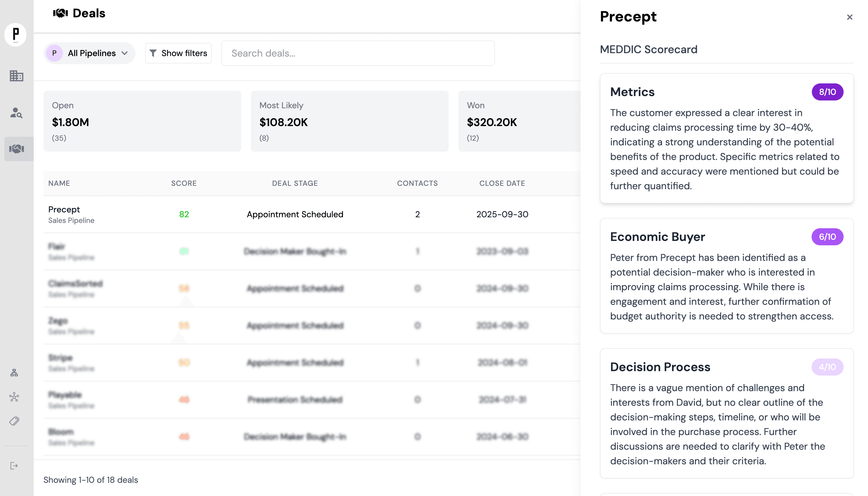The width and height of the screenshot is (868, 496).
Task: Click the funnel icon inside Show filters
Action: (x=154, y=53)
